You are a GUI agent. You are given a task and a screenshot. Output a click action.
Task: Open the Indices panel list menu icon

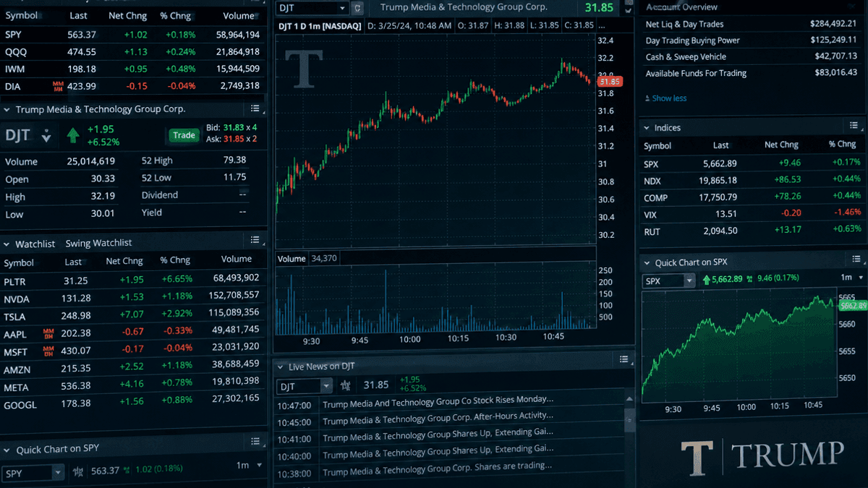coord(854,126)
